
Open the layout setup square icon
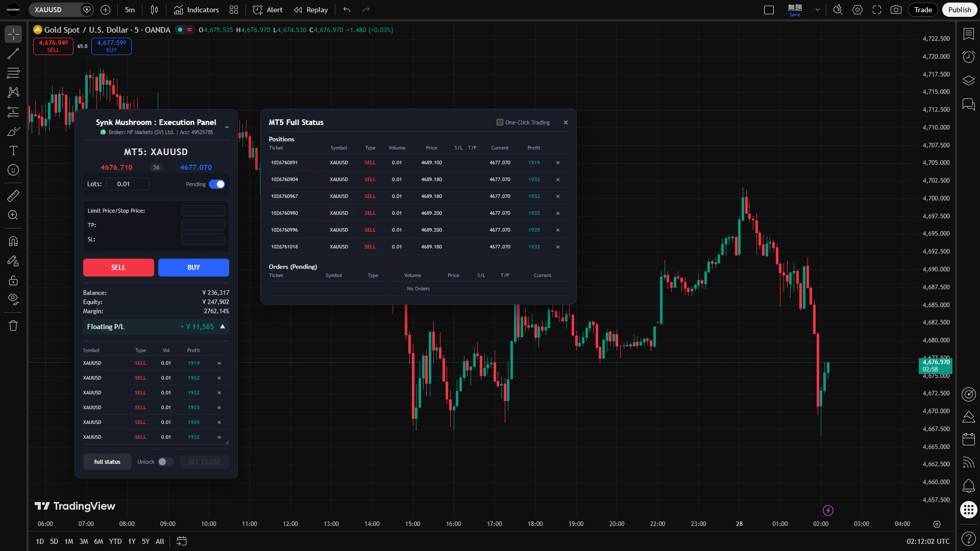coord(769,10)
